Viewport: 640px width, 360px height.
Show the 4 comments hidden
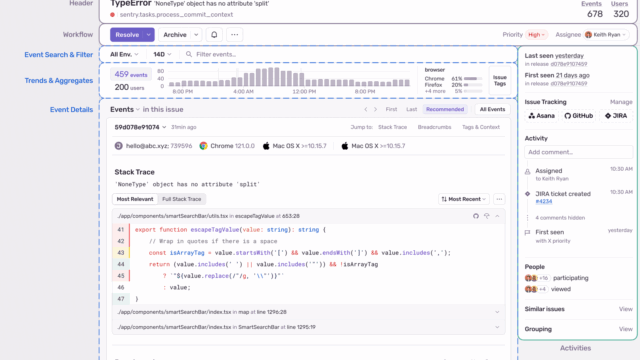[560, 218]
